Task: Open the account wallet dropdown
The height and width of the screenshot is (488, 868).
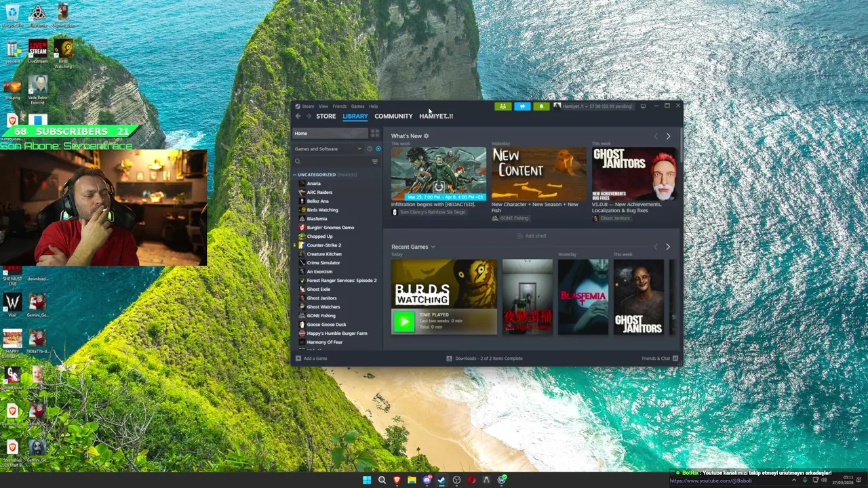Action: coord(593,106)
